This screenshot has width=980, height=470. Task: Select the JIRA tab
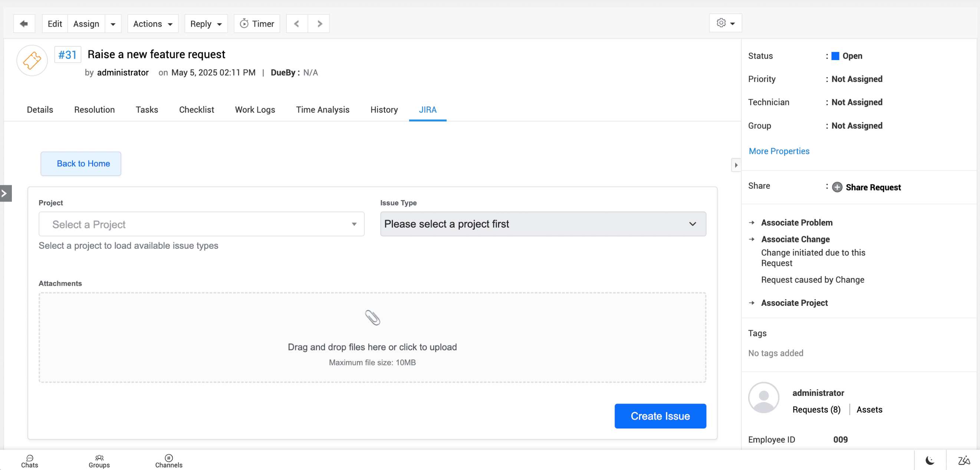[428, 109]
